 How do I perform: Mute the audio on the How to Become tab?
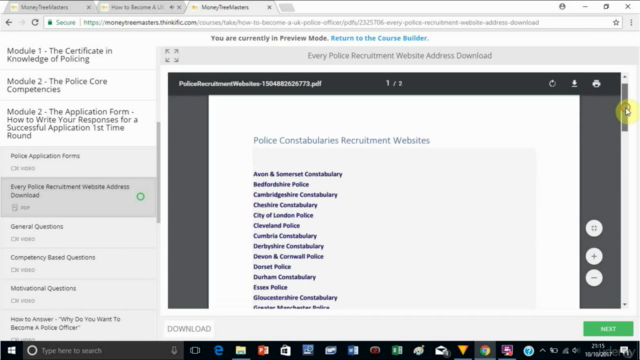pyautogui.click(x=171, y=7)
